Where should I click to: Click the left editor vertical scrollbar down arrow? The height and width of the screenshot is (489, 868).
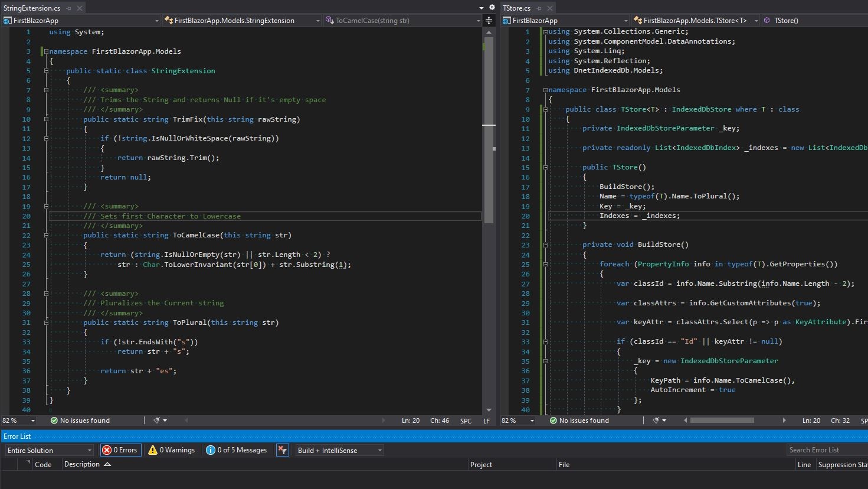pyautogui.click(x=489, y=410)
